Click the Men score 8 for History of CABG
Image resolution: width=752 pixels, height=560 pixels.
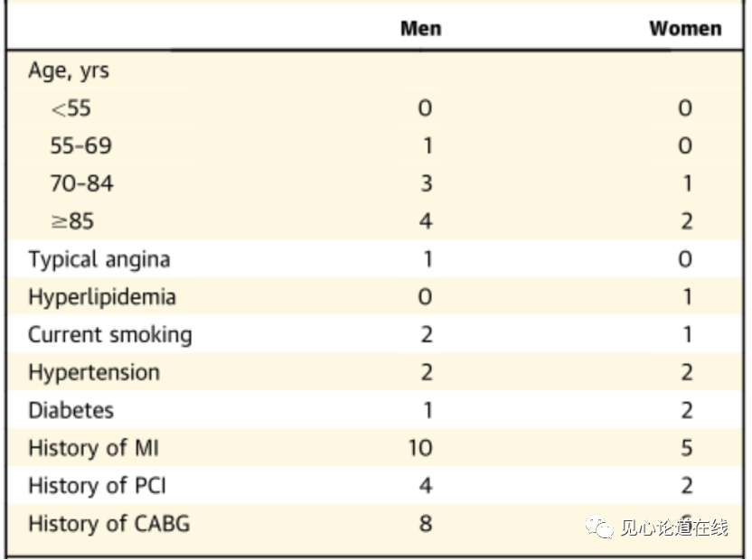[x=425, y=524]
